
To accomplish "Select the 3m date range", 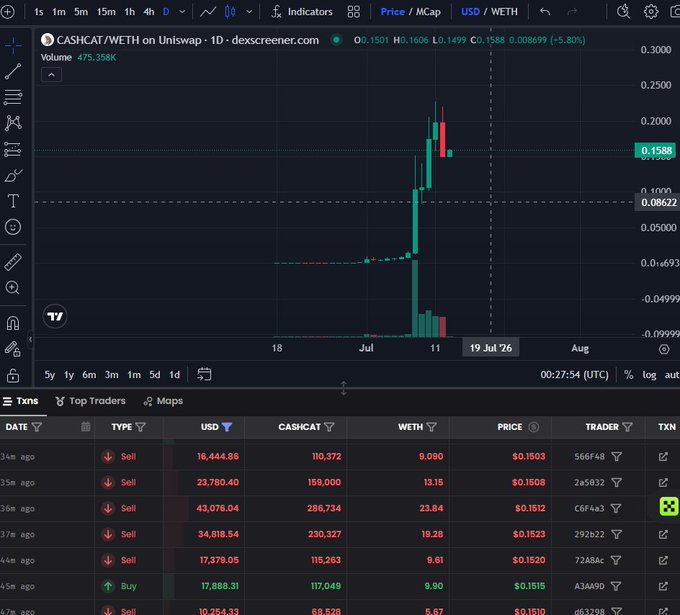I will click(111, 375).
